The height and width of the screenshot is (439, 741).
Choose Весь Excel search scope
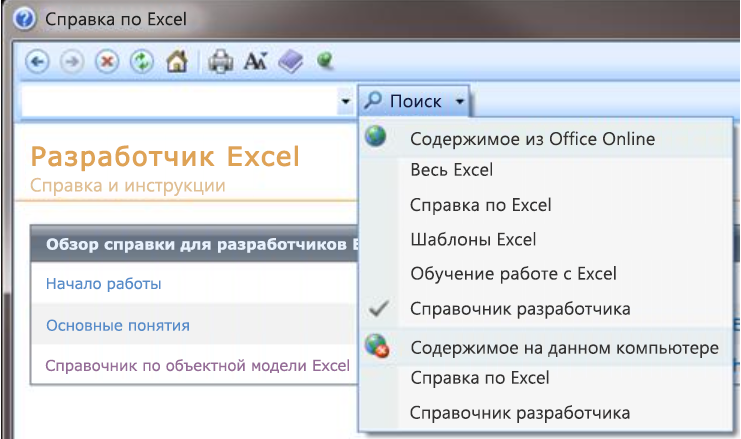click(451, 170)
